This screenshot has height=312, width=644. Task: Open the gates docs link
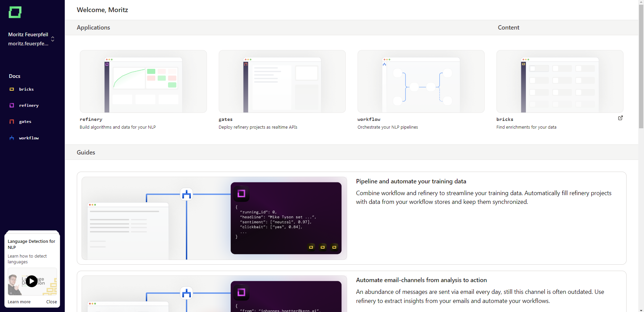pyautogui.click(x=25, y=122)
